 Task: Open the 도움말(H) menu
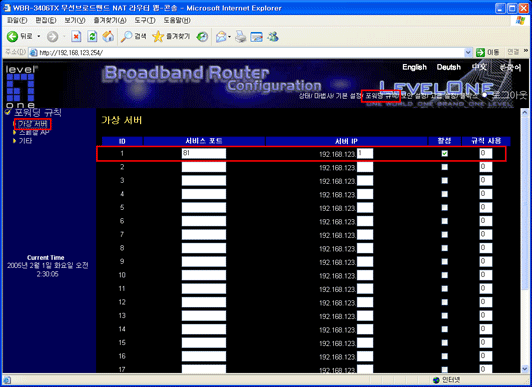coord(177,20)
